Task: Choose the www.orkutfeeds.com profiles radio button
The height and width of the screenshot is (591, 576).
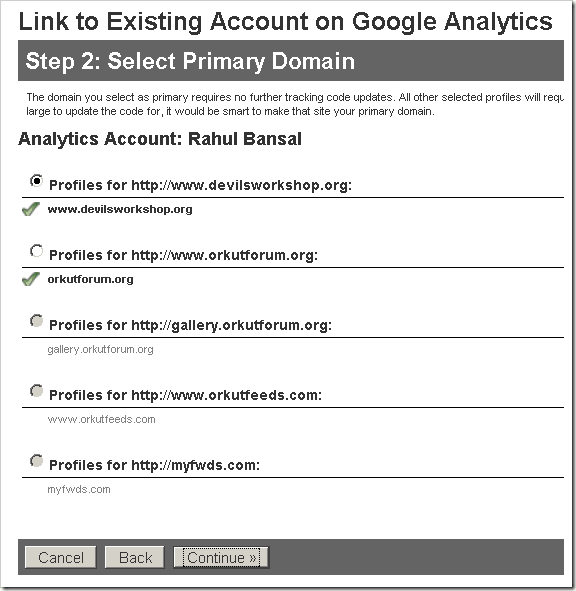Action: coord(37,391)
